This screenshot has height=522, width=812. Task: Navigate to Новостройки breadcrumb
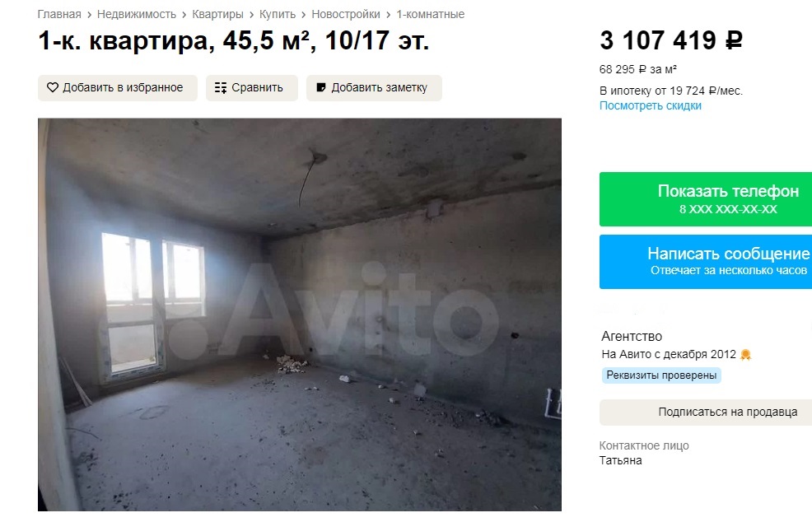point(346,15)
